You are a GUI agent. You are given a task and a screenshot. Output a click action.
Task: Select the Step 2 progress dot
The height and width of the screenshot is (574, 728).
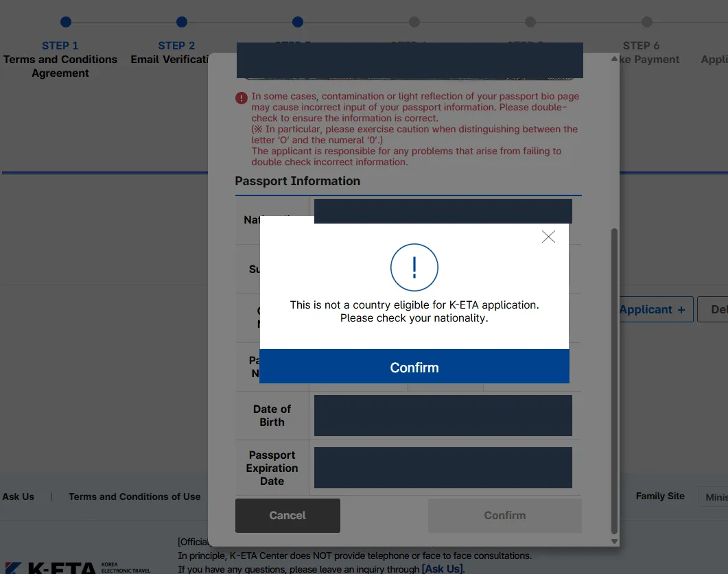(182, 22)
